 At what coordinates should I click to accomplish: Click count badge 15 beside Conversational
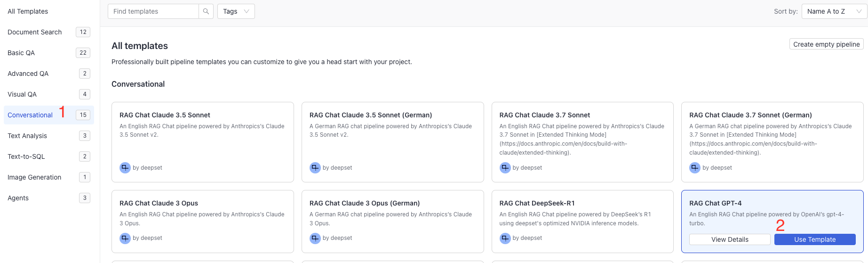click(83, 115)
